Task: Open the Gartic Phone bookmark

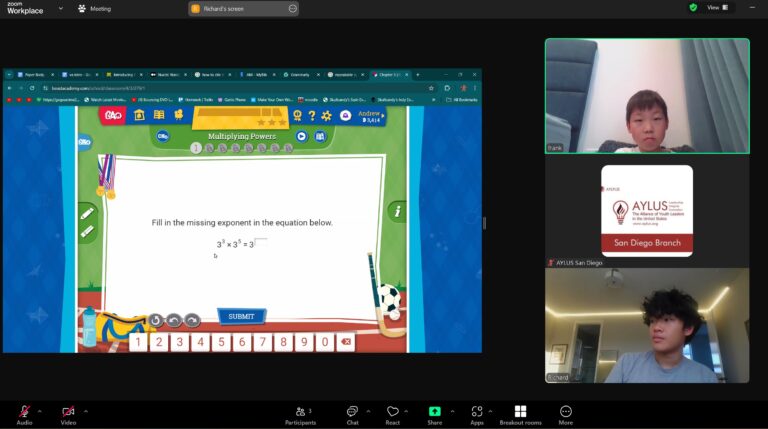Action: tap(232, 100)
